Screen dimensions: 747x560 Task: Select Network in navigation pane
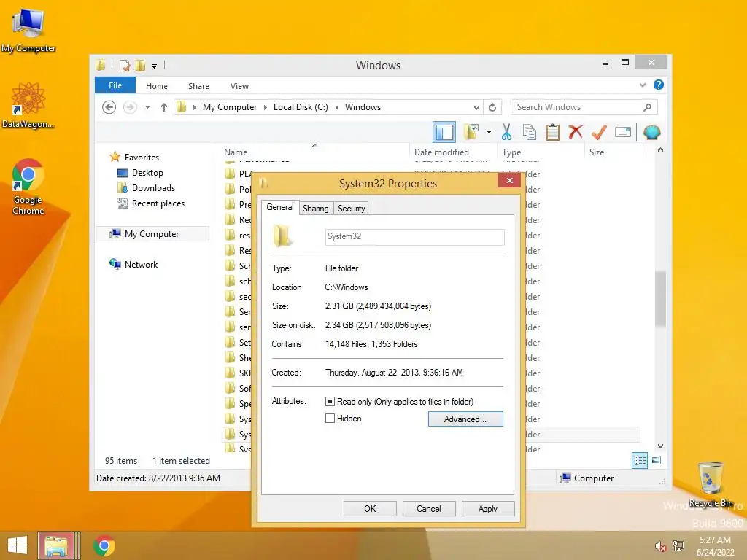(141, 265)
